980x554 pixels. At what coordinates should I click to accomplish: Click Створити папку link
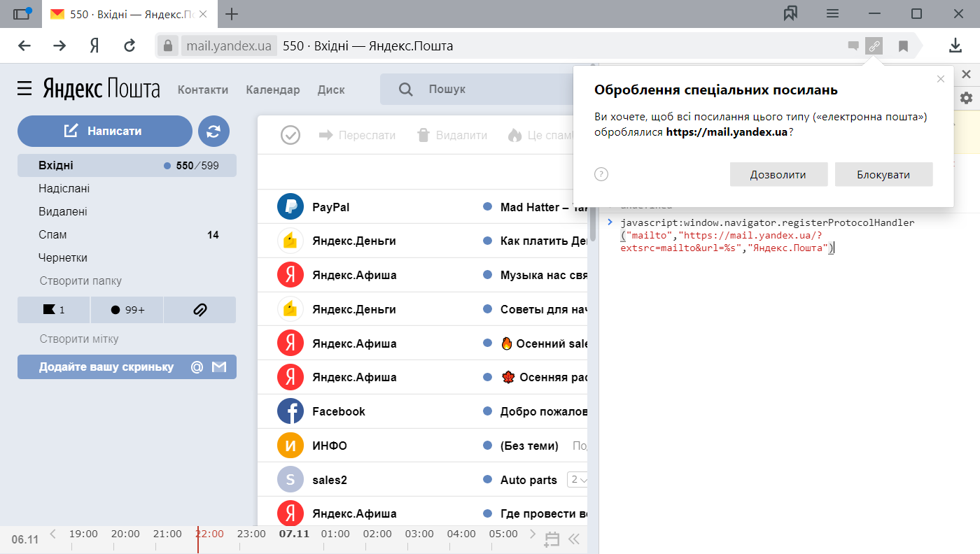80,281
